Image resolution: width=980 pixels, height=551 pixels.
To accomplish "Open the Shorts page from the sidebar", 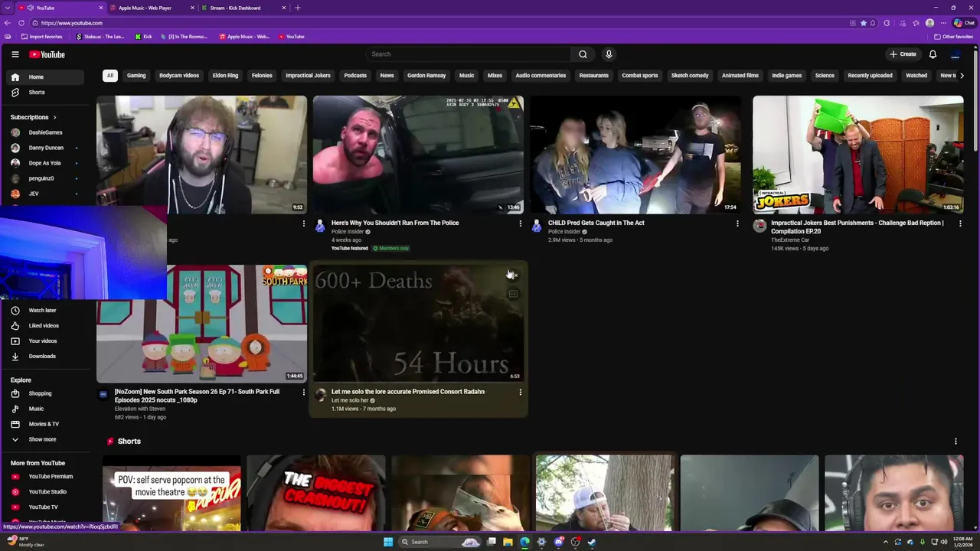I will pyautogui.click(x=46, y=92).
